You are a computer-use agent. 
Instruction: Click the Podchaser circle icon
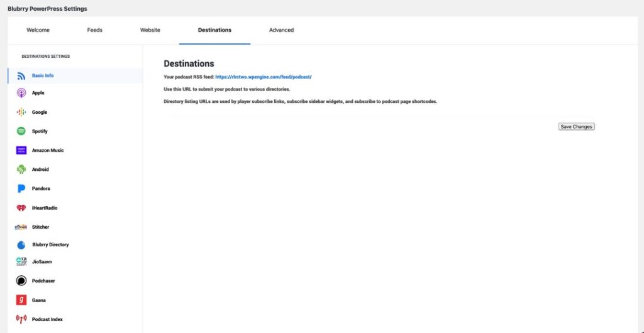[21, 281]
